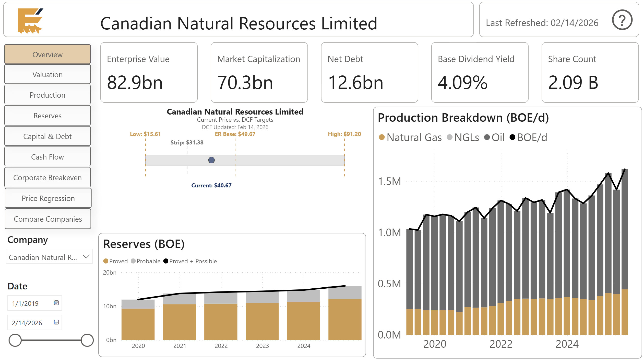Click the 'High: $91.20' label
Viewport: 644px width, 361px height.
[344, 134]
